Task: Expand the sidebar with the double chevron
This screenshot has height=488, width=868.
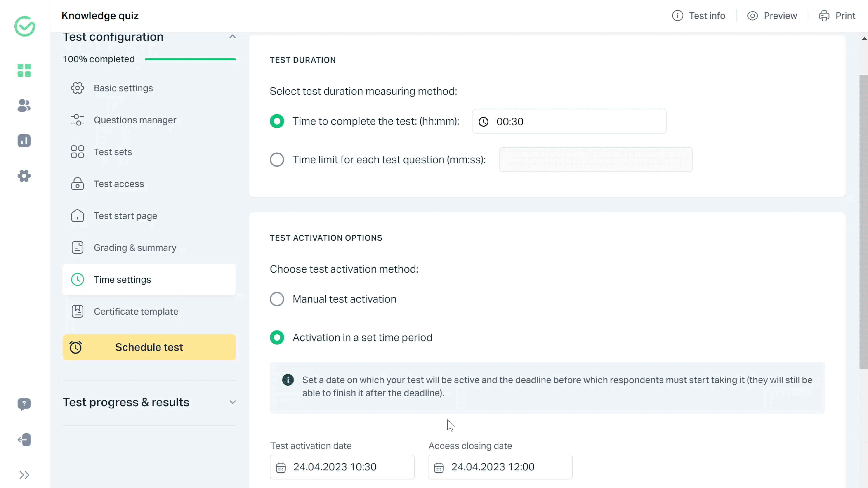Action: [x=24, y=475]
